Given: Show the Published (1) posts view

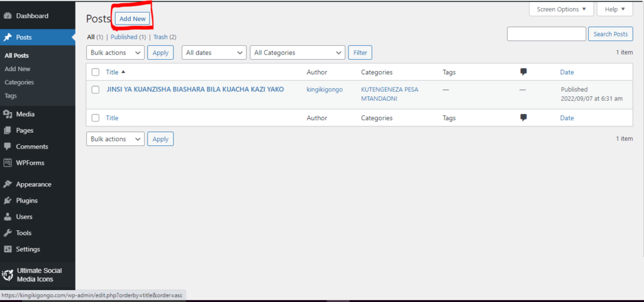Looking at the screenshot, I should (128, 37).
